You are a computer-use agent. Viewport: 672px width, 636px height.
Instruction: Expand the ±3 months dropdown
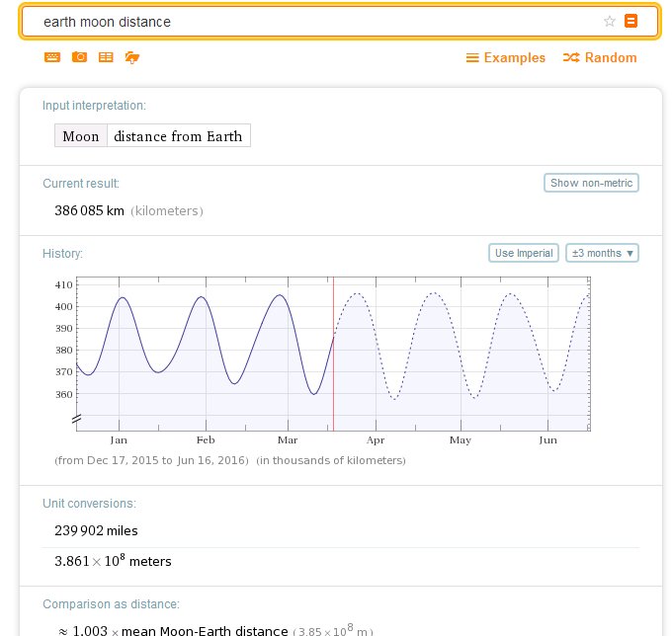pos(602,253)
